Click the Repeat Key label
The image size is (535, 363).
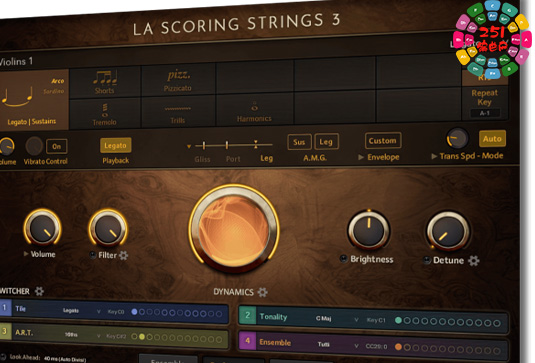point(485,97)
